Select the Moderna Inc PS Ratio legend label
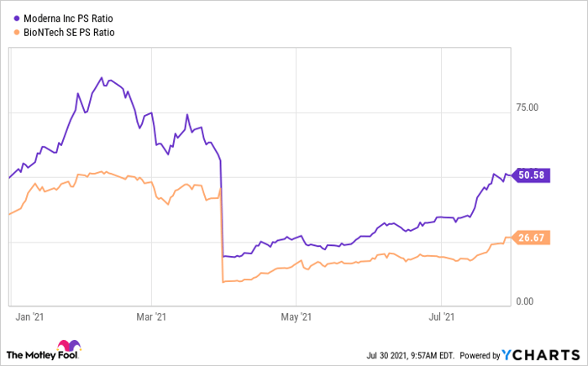Viewport: 588px width, 366px height. coord(69,18)
